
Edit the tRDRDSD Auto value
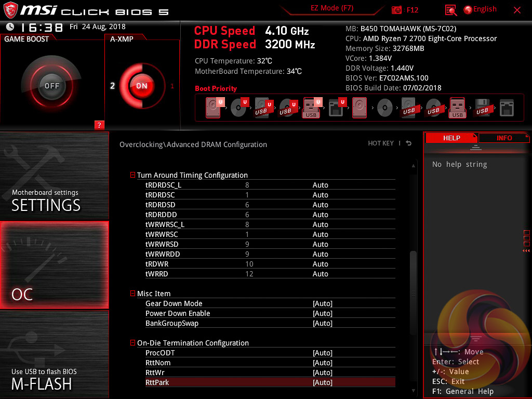point(320,205)
